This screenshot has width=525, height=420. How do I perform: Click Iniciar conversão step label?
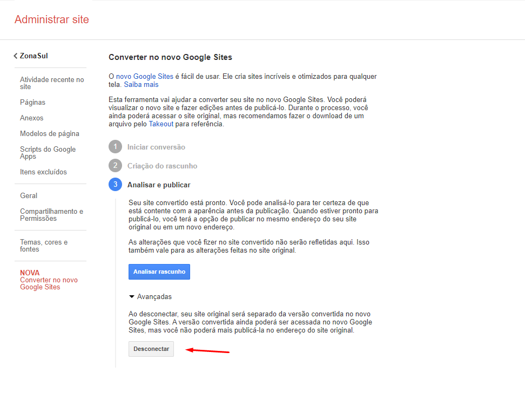[x=156, y=147]
